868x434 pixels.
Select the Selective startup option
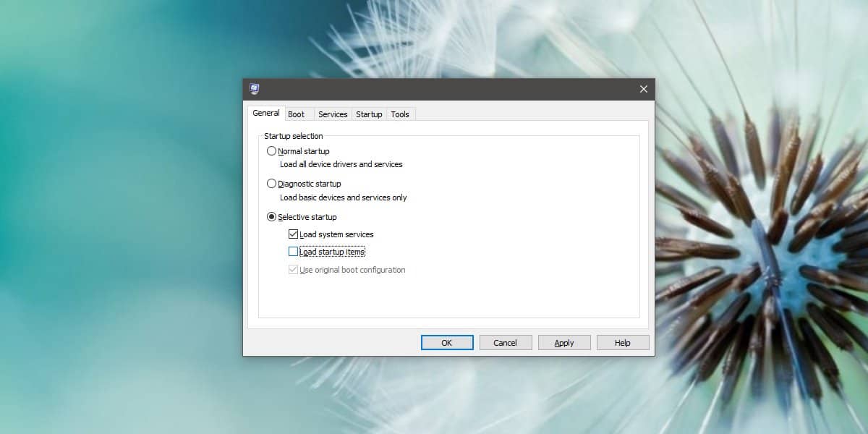272,216
